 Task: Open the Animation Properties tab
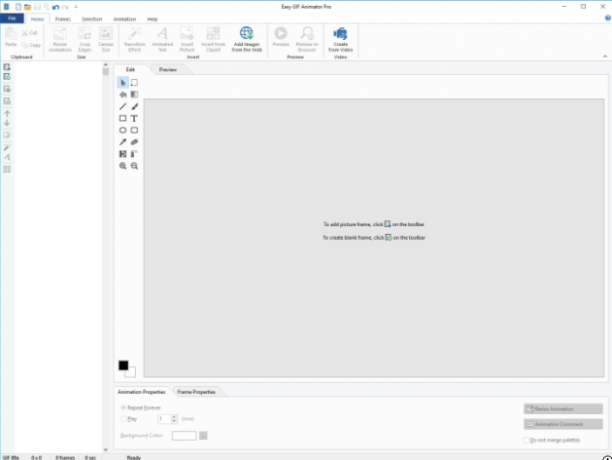[141, 392]
